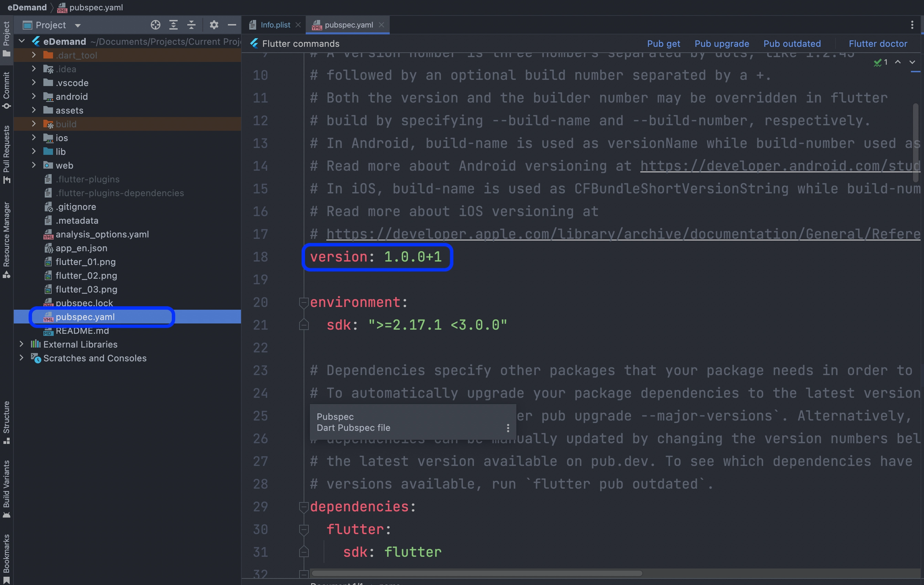Go to next highlighted problem arrow
924x585 pixels.
click(x=912, y=62)
